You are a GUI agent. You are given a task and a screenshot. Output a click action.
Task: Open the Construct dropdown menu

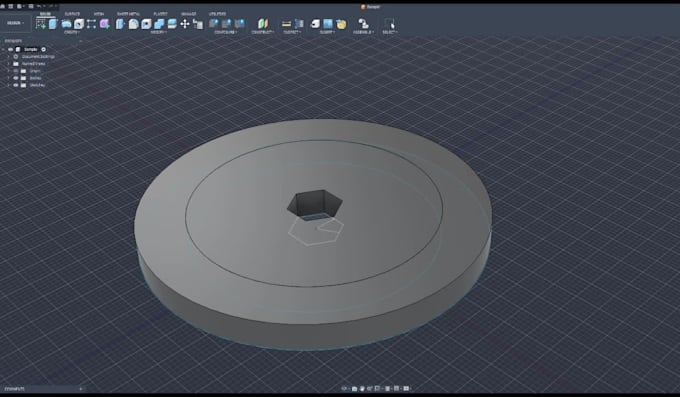[x=263, y=32]
